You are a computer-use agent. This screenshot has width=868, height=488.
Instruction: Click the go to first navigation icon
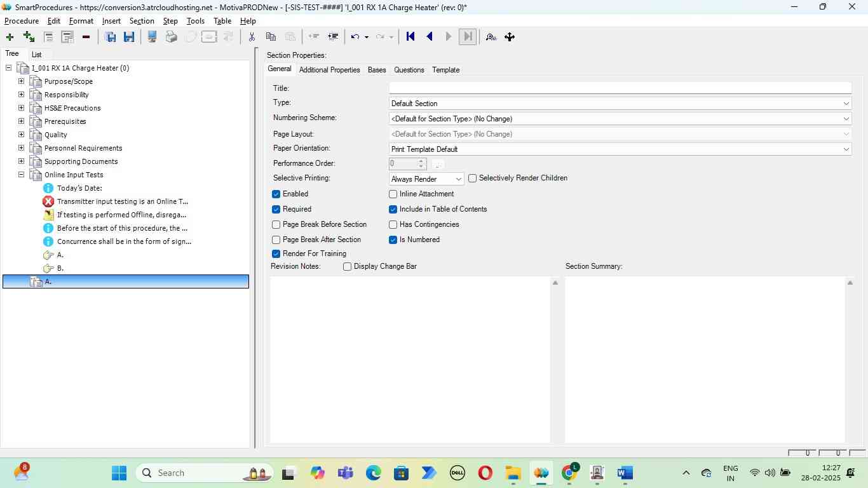coord(410,37)
